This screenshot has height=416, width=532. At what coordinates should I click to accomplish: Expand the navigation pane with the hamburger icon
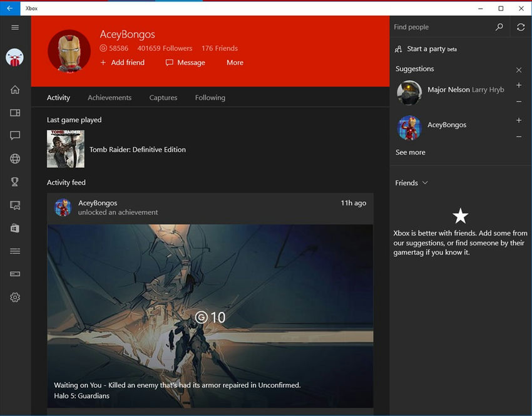(x=15, y=27)
